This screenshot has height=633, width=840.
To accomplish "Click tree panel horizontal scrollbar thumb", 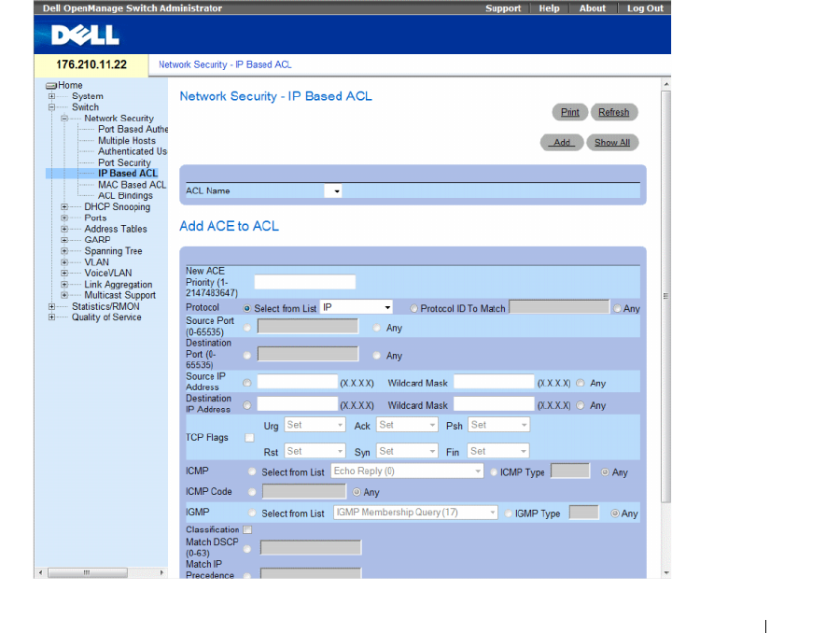I will 88,573.
